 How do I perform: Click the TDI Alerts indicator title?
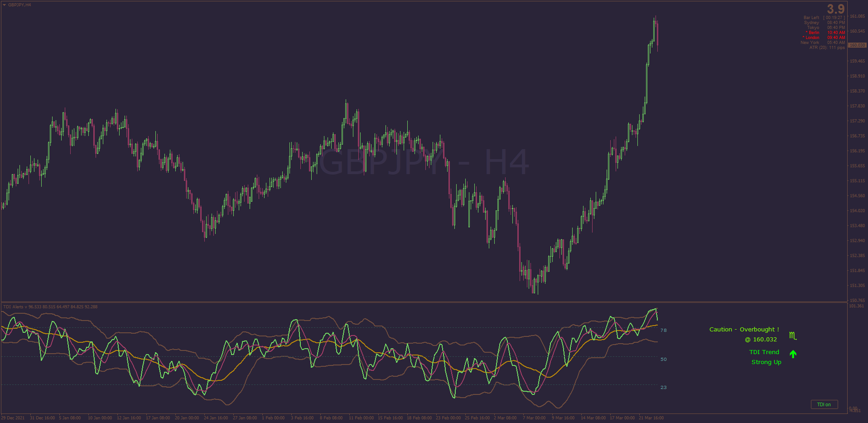point(50,307)
